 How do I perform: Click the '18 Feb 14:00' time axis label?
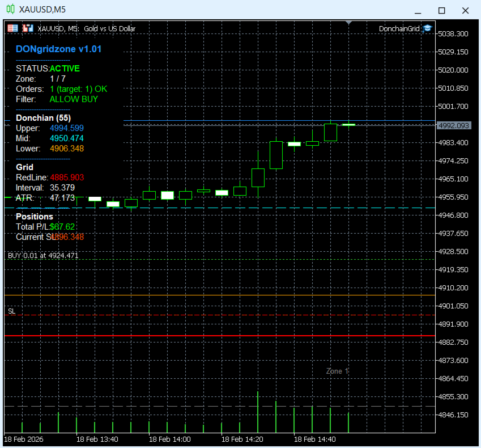coord(170,439)
